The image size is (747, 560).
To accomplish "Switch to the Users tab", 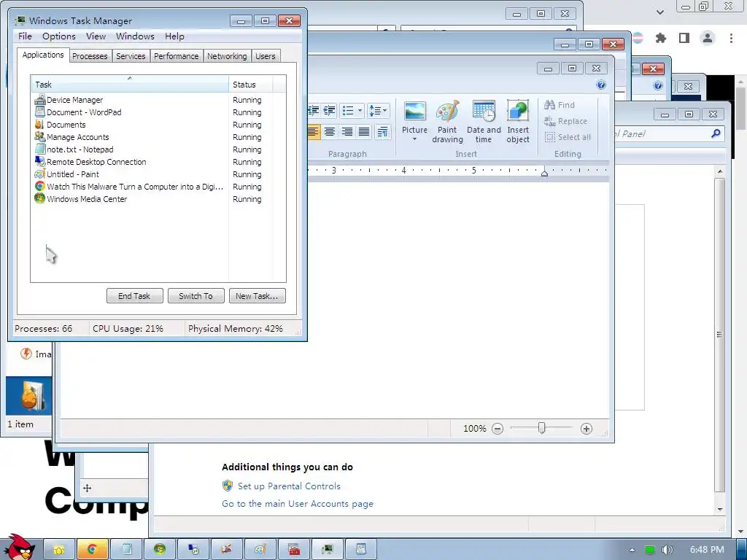I will 266,56.
